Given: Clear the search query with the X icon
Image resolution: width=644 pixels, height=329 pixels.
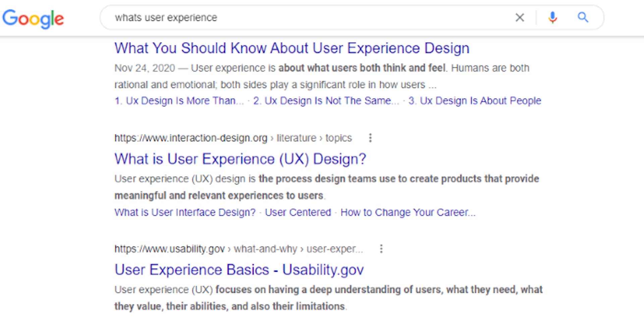Looking at the screenshot, I should [520, 17].
